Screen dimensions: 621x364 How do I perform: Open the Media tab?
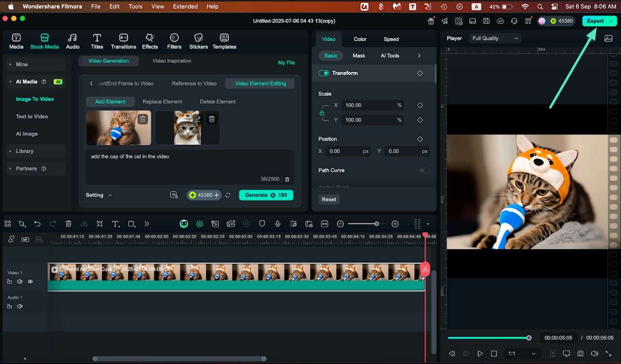coord(16,41)
